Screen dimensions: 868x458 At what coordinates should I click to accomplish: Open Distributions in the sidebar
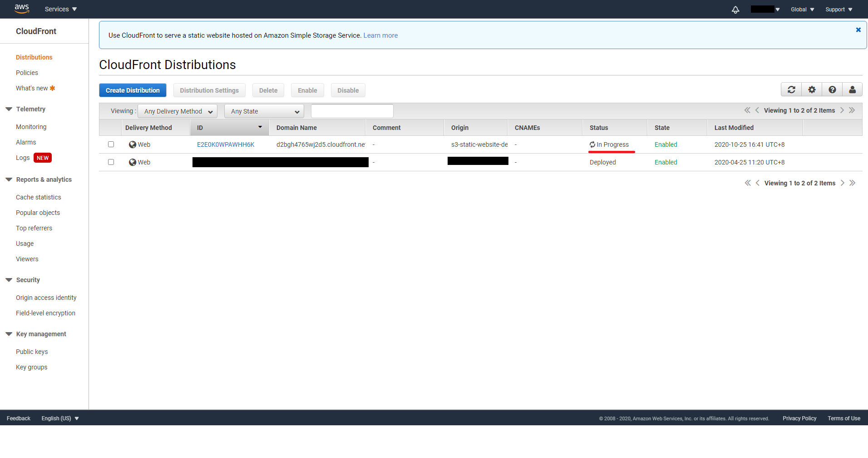click(x=34, y=57)
